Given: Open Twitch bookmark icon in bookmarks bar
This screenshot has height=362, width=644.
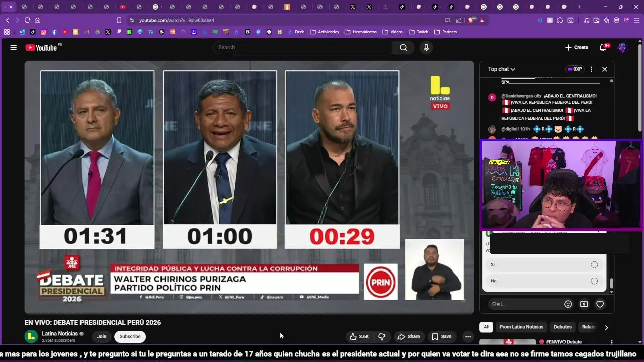Looking at the screenshot, I should pos(119,32).
